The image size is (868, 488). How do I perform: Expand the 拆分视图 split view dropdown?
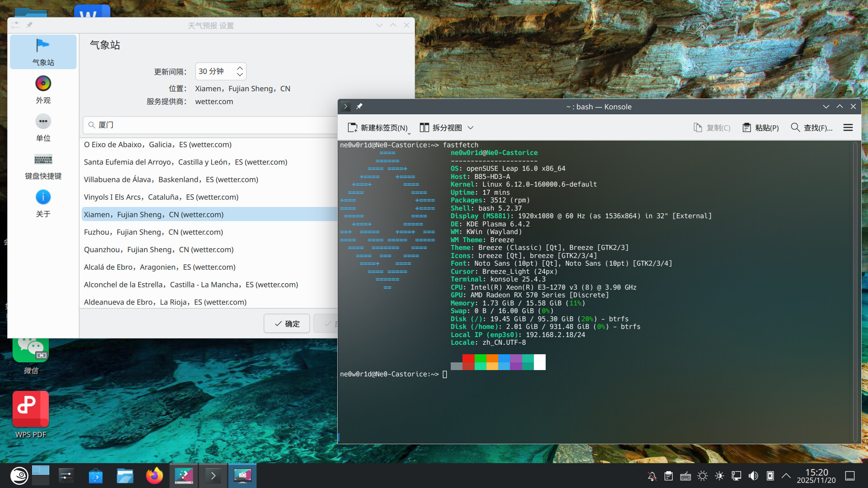[471, 128]
